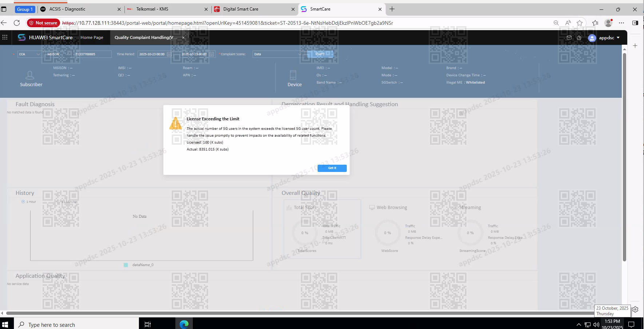Open the end date calendar picker

211,54
